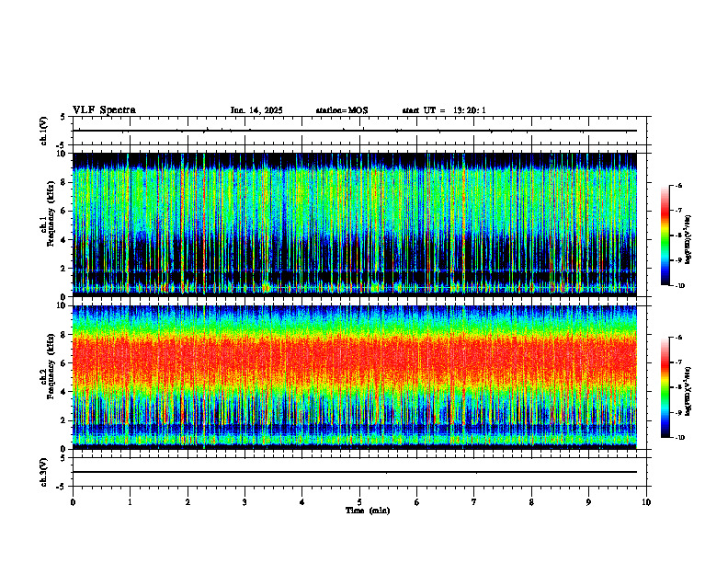Screen dimensions: 728x563
Task: Click the ch.2 spectrogram color scale bar
Action: point(665,387)
